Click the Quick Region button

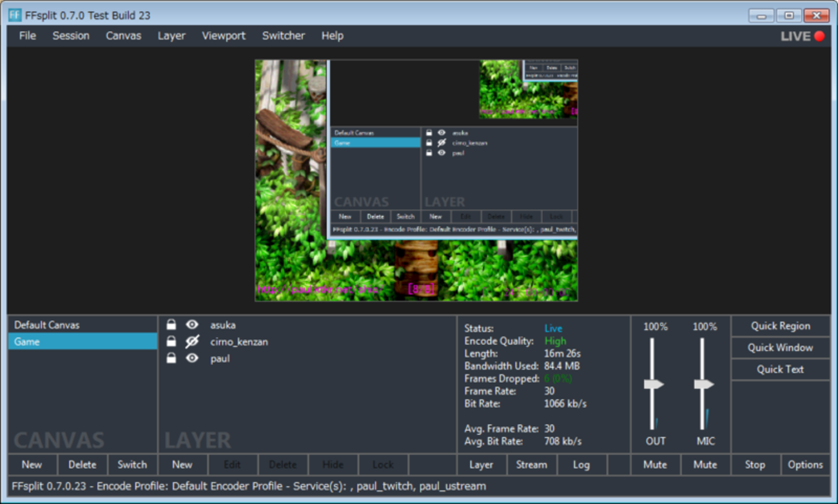pos(780,326)
